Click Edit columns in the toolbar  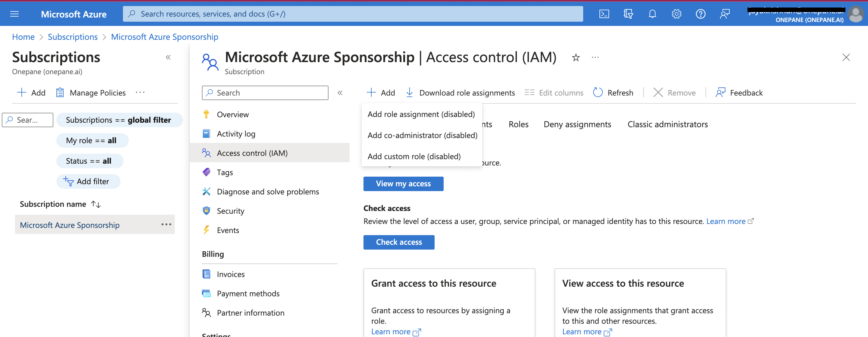click(x=554, y=93)
